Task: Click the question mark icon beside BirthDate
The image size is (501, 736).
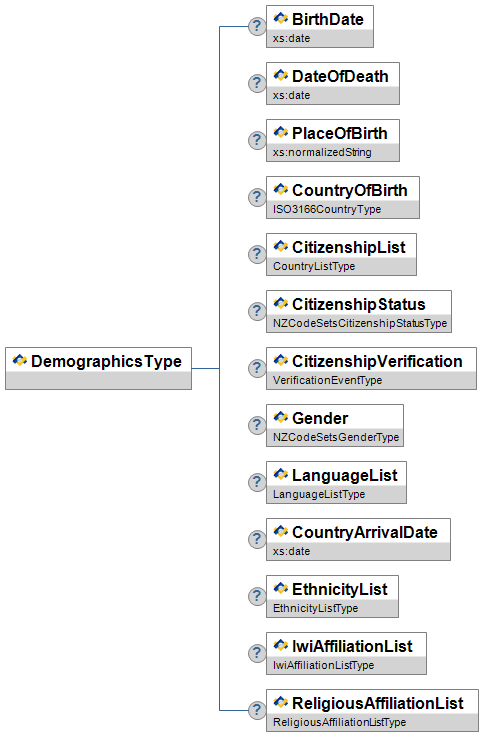Action: 257,26
